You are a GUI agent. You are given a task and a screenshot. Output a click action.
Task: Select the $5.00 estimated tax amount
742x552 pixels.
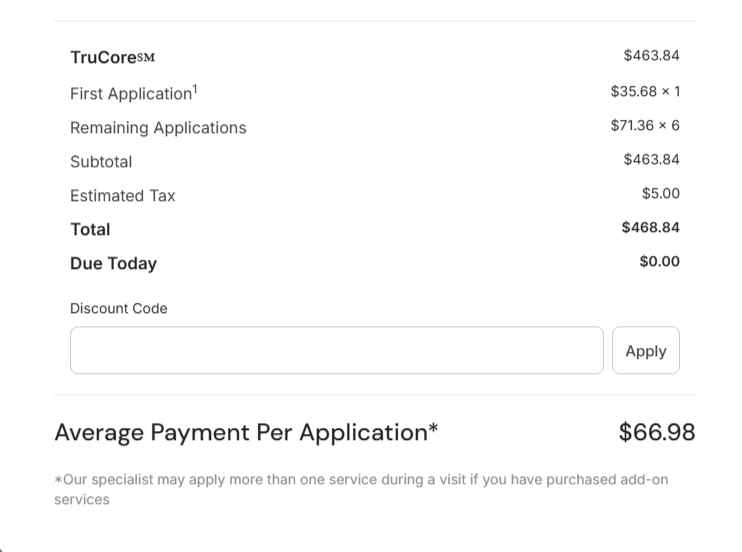660,193
